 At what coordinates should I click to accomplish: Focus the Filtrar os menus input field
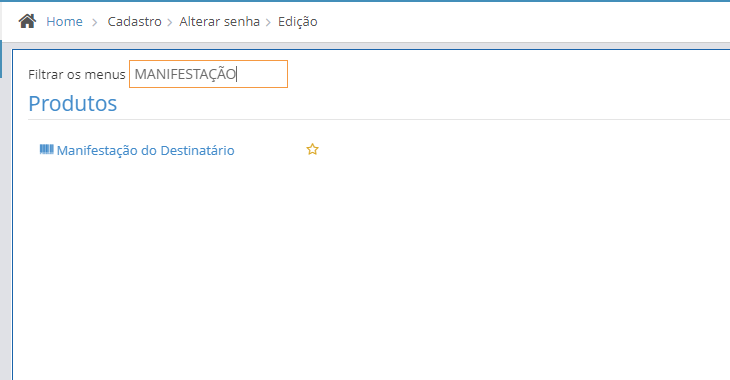pos(209,74)
